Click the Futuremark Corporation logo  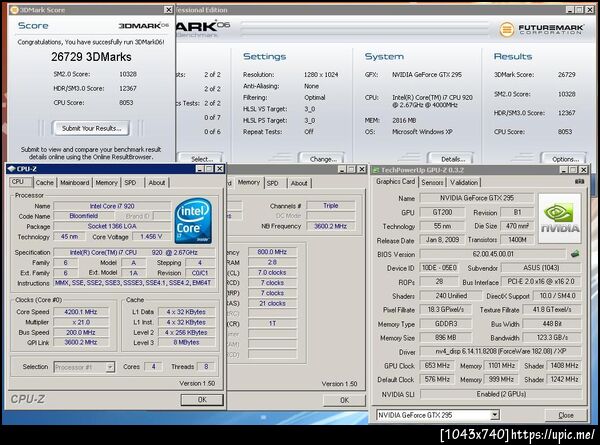(541, 29)
